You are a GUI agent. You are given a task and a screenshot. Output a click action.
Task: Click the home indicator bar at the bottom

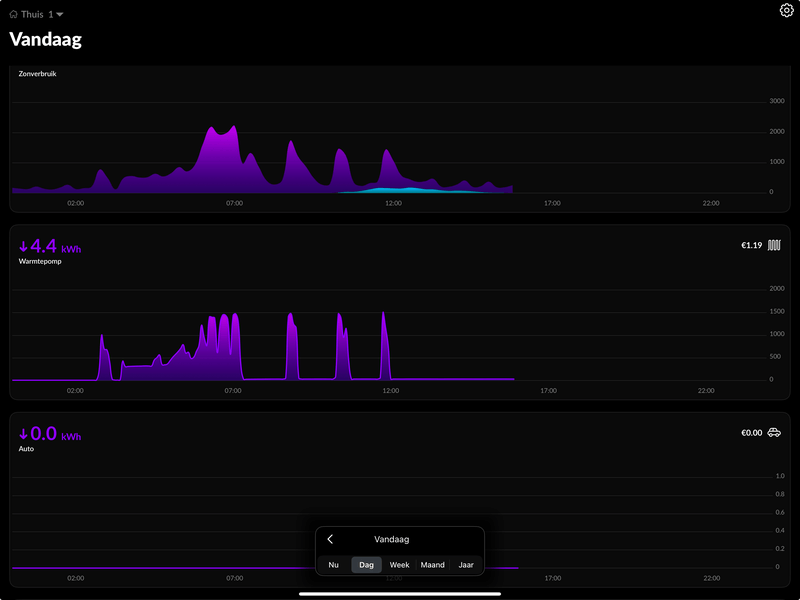[x=400, y=594]
